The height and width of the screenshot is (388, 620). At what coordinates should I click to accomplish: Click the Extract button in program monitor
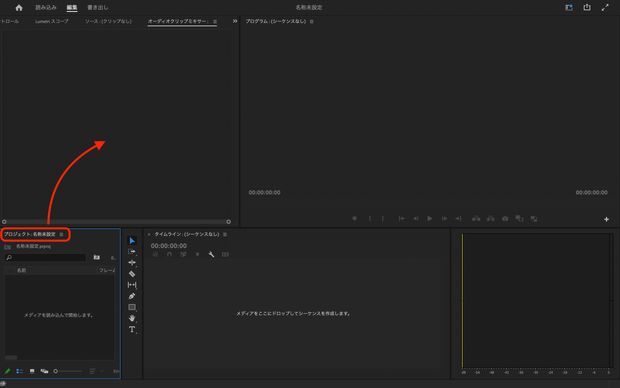(491, 219)
